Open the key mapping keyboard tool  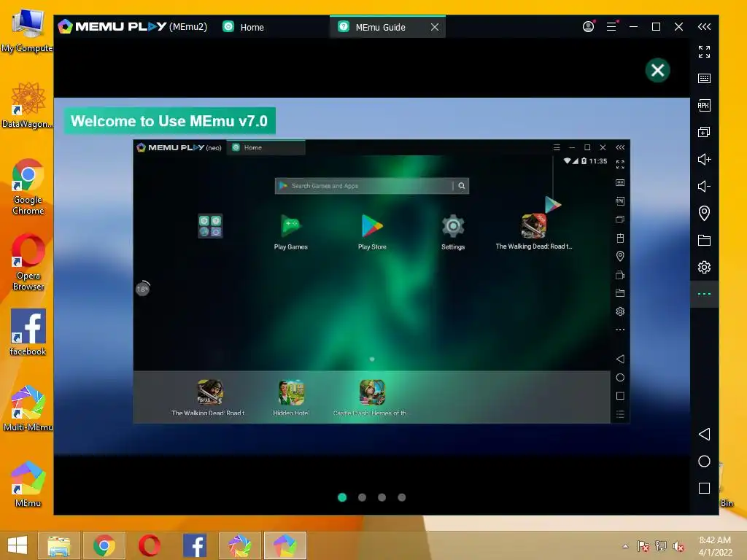click(x=704, y=78)
